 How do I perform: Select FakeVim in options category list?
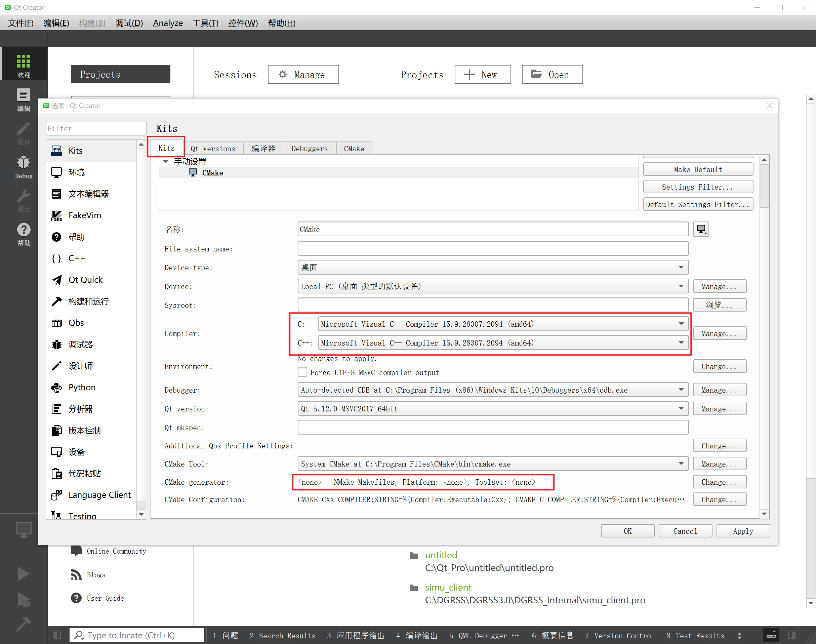coord(84,215)
